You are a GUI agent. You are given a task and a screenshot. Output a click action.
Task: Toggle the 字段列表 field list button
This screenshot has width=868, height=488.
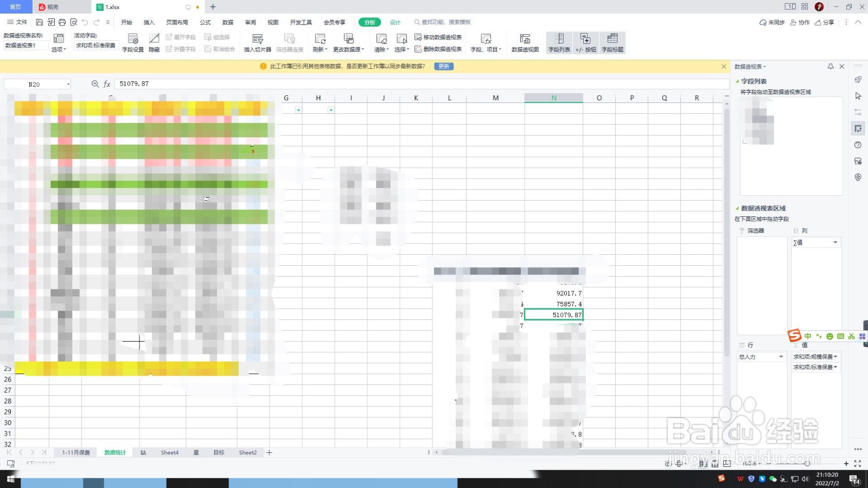point(559,43)
